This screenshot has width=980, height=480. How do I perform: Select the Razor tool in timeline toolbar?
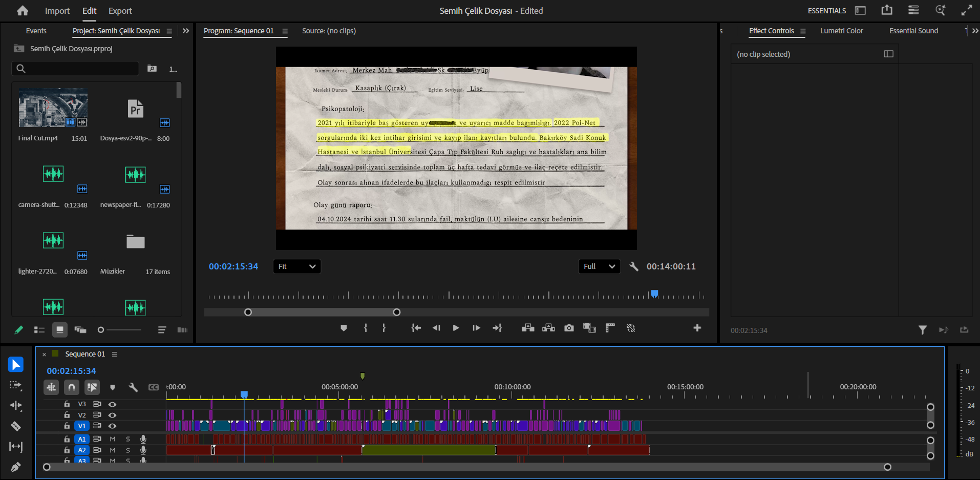(x=16, y=426)
